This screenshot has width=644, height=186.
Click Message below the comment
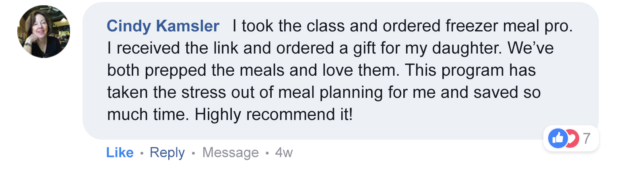230,153
